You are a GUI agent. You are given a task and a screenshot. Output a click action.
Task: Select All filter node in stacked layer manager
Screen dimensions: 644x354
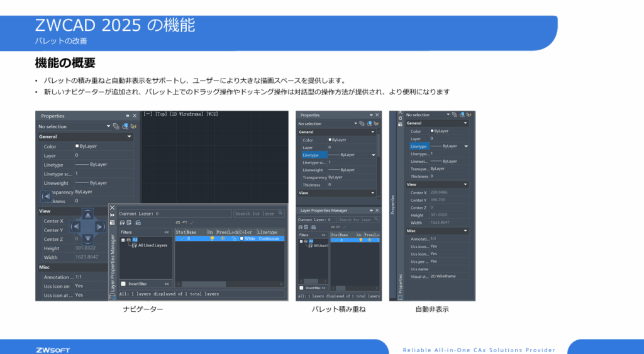[x=311, y=241]
